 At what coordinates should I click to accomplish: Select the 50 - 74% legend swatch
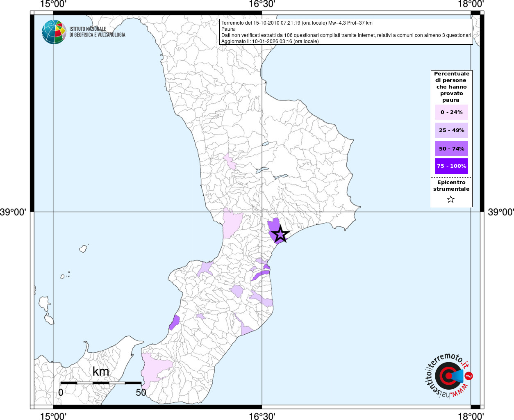click(x=451, y=148)
